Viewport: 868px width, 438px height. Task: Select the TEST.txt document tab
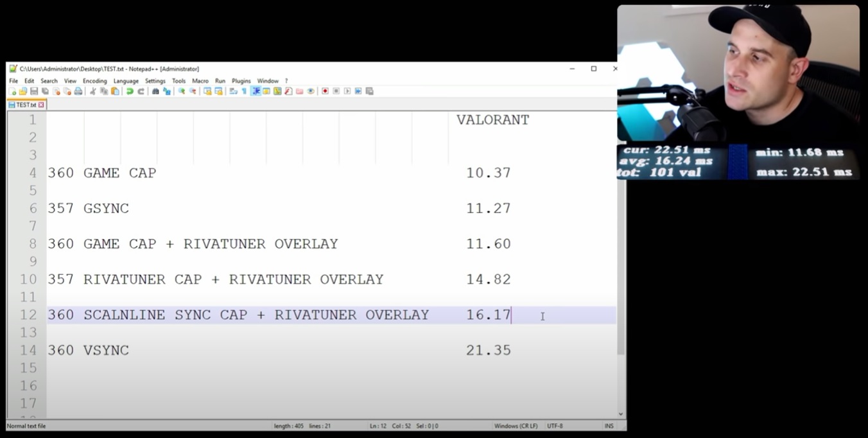(26, 105)
